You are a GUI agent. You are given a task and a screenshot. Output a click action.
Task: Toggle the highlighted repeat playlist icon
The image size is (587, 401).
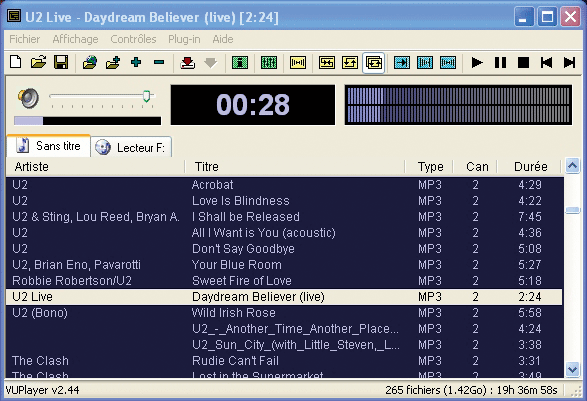[x=374, y=63]
